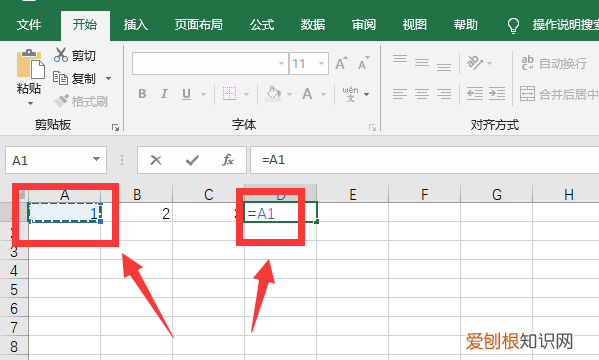Screen dimensions: 599x360
Task: Click the Orientation text rotation icon
Action: (x=475, y=63)
